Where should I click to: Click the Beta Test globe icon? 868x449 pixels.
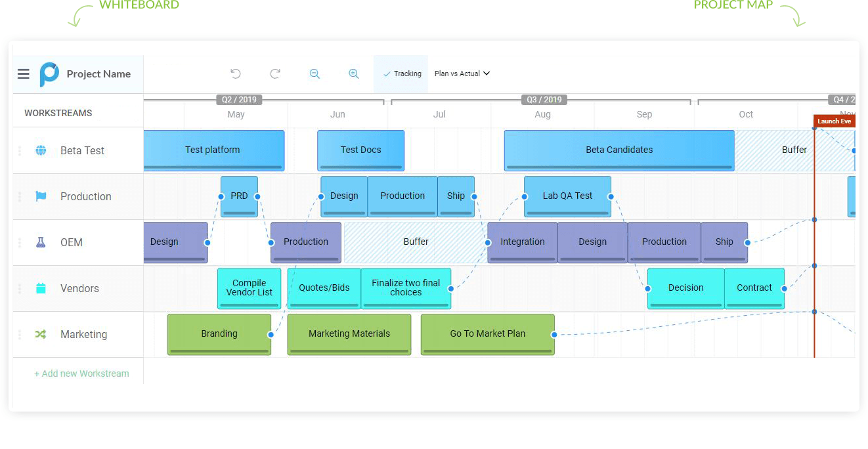point(41,150)
